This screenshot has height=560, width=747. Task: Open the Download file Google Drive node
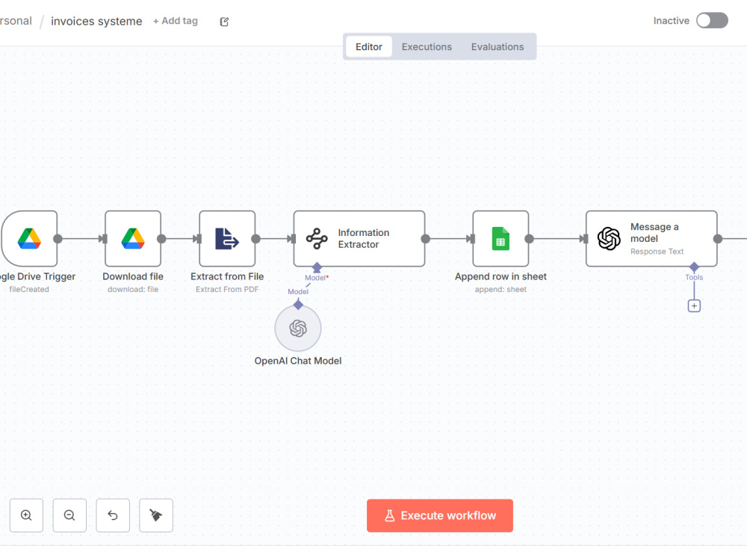click(133, 239)
